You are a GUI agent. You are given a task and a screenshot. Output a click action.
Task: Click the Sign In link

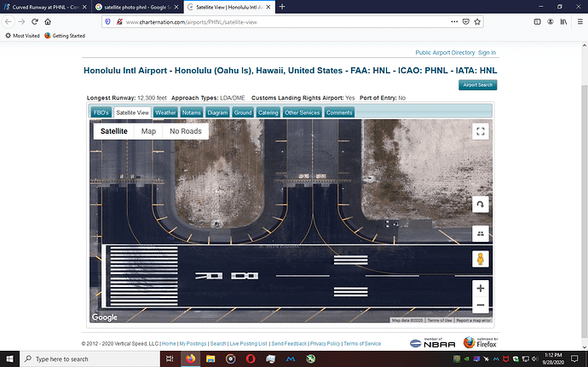487,53
